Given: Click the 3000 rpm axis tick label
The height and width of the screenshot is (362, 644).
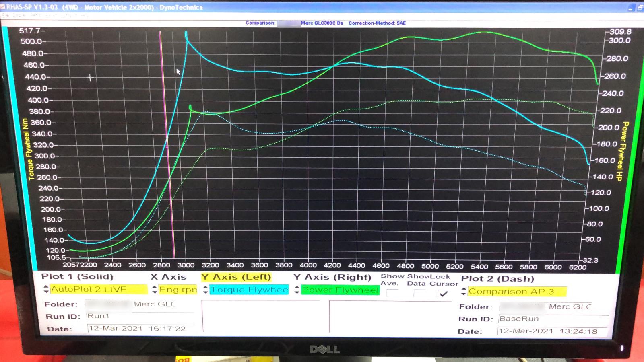Looking at the screenshot, I should [x=186, y=265].
